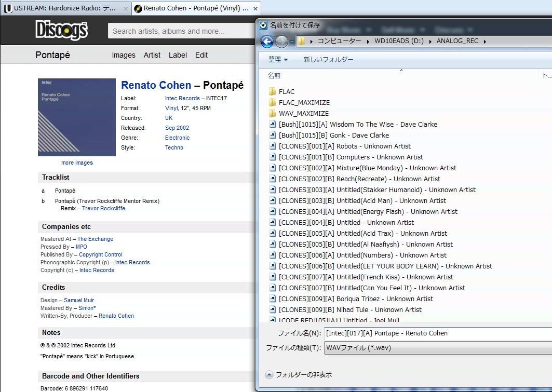Screen dimensions: 552x392
Task: Click audio file icon for Nihad Tule
Action: point(273,309)
